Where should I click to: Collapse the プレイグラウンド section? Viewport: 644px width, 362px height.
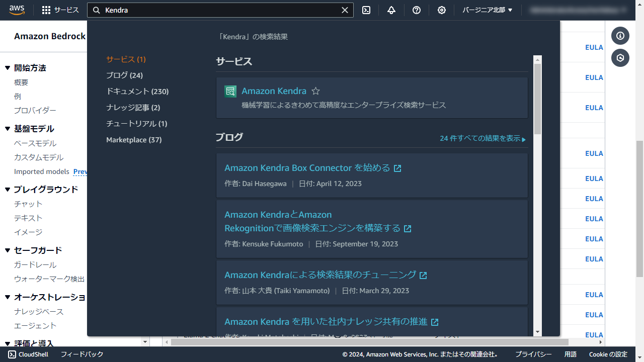[8, 190]
